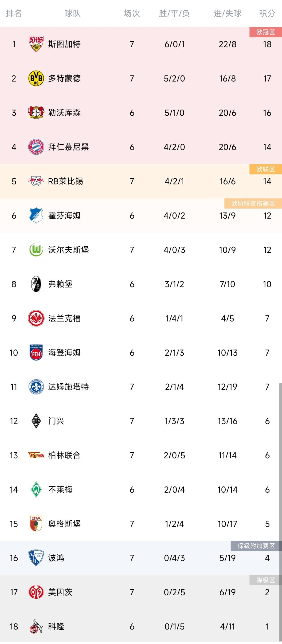Open the RB Leipzig logo
Screen dimensions: 282x644
(36, 181)
